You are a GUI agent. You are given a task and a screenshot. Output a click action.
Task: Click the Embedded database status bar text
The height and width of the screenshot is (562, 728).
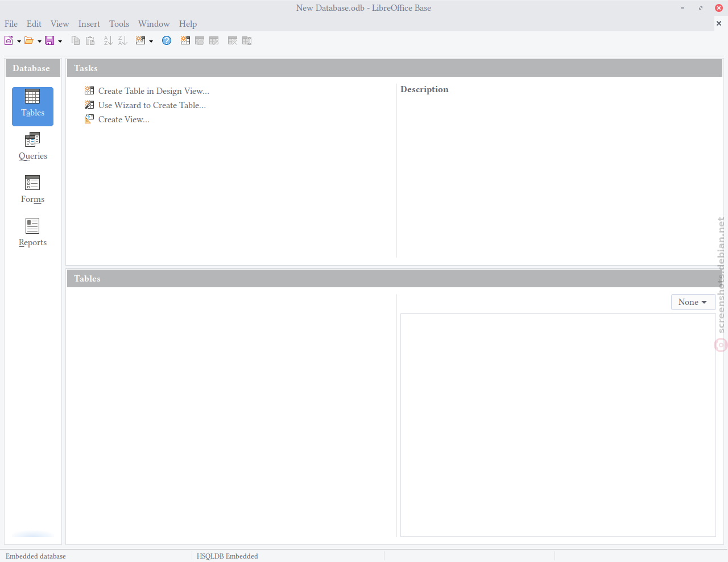coord(36,556)
